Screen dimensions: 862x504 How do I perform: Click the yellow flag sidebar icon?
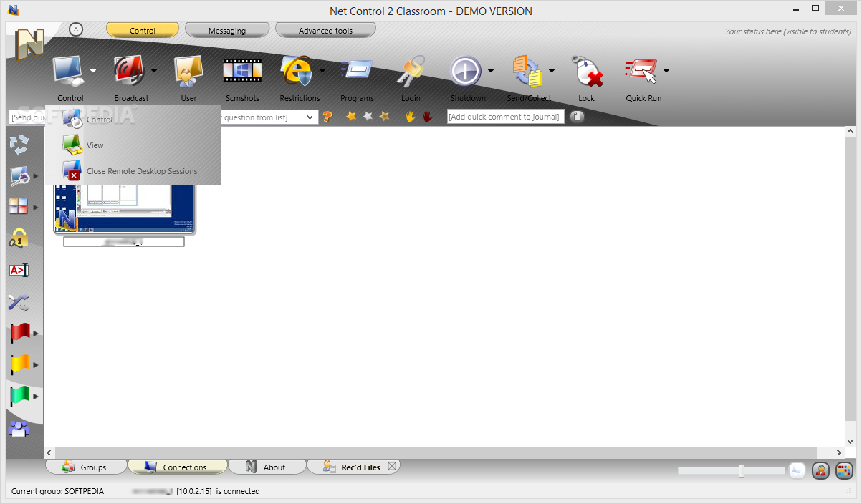coord(20,364)
